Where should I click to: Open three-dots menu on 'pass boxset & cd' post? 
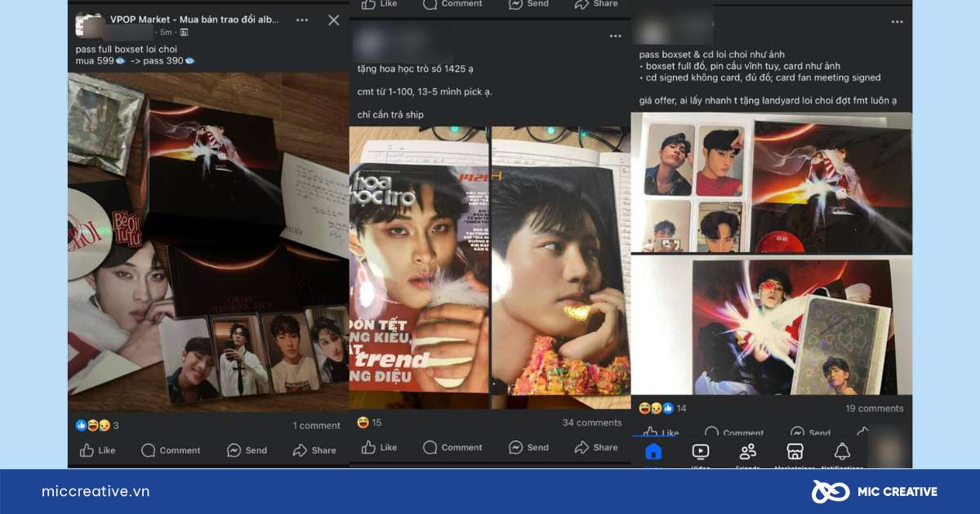pos(897,22)
